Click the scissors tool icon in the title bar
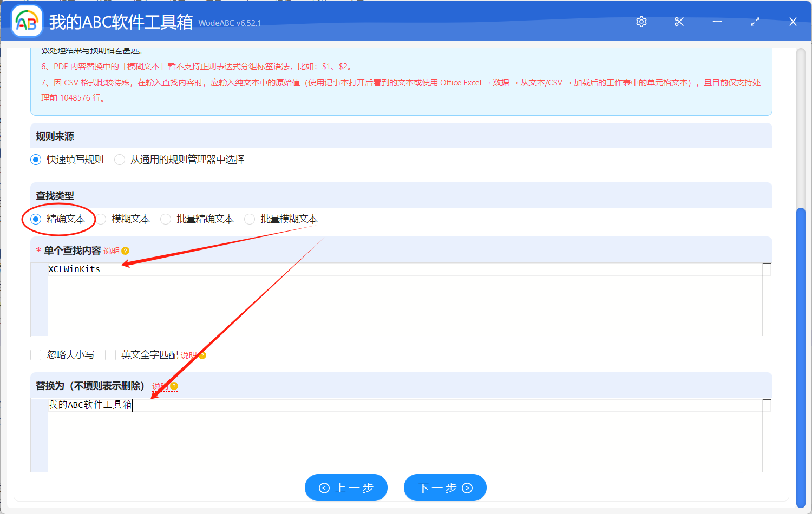Image resolution: width=812 pixels, height=514 pixels. tap(679, 22)
